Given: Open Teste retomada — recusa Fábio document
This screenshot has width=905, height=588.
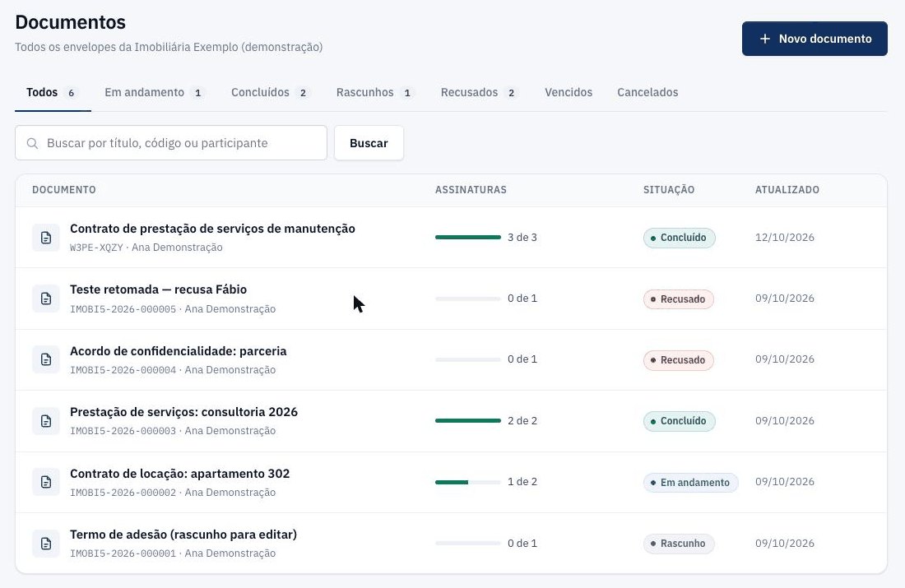Looking at the screenshot, I should point(158,289).
